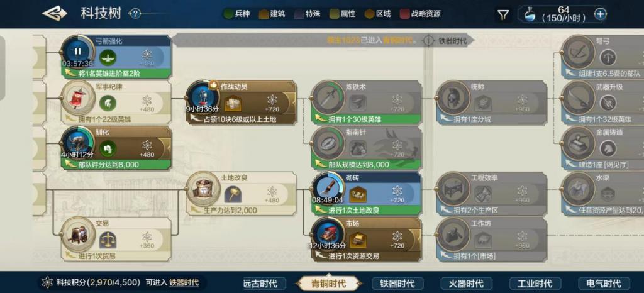644x293 pixels.
Task: Open the tech tree help question mark
Action: click(135, 14)
